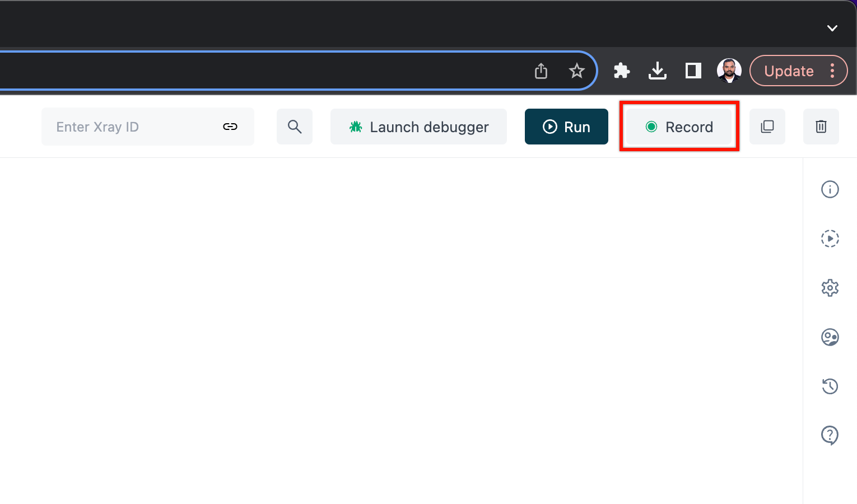
Task: Toggle the browser side panel icon
Action: coord(693,71)
